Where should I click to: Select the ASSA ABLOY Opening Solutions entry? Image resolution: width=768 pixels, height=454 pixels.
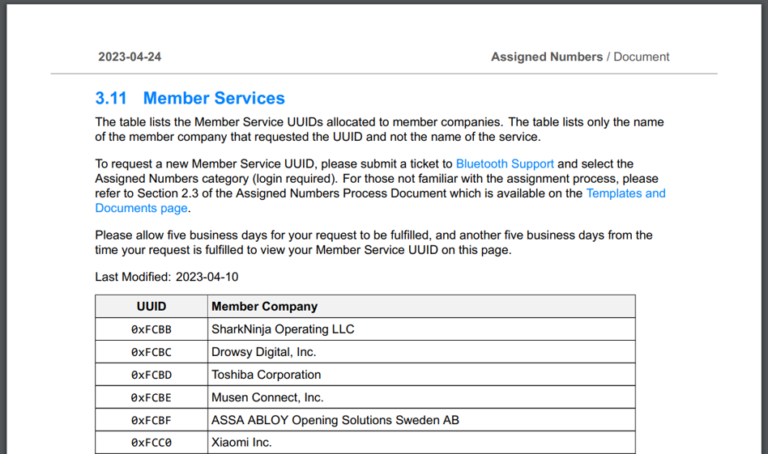click(x=335, y=420)
